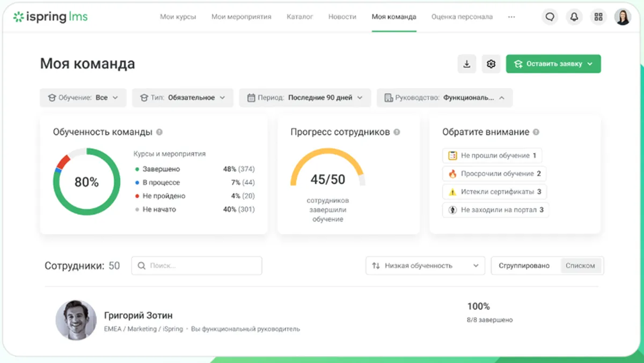This screenshot has width=644, height=363.
Task: Click the Сотрудники: 50 heading
Action: tap(82, 266)
